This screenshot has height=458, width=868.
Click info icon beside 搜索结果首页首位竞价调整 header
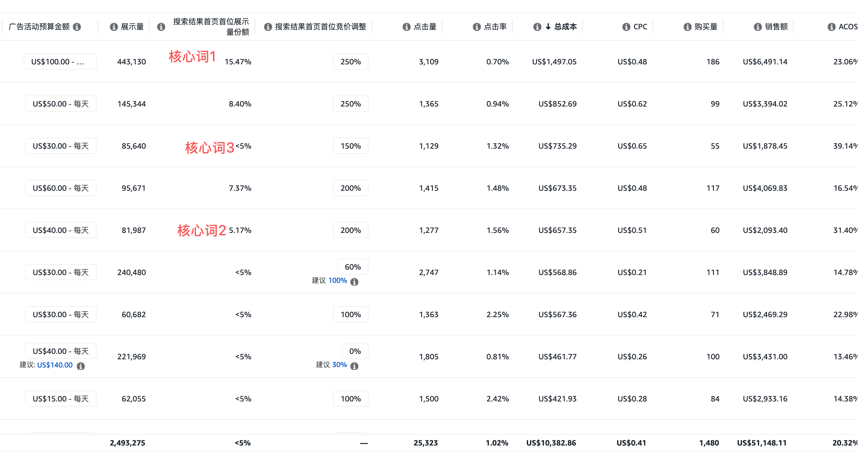coord(268,27)
